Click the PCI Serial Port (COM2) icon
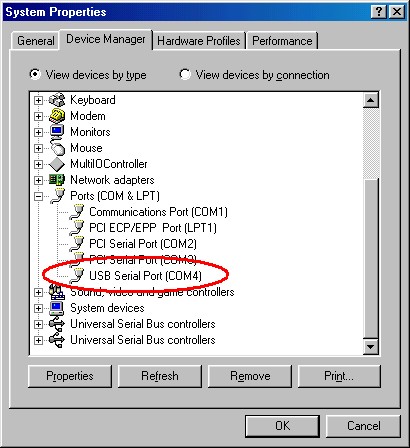410x448 pixels. (77, 244)
